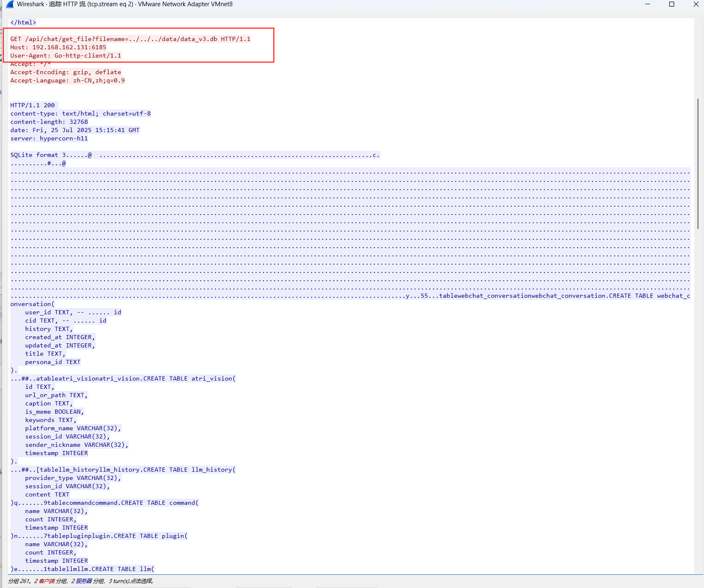This screenshot has width=704, height=588.
Task: Click the server: hypercorn-h11 line
Action: pos(49,138)
